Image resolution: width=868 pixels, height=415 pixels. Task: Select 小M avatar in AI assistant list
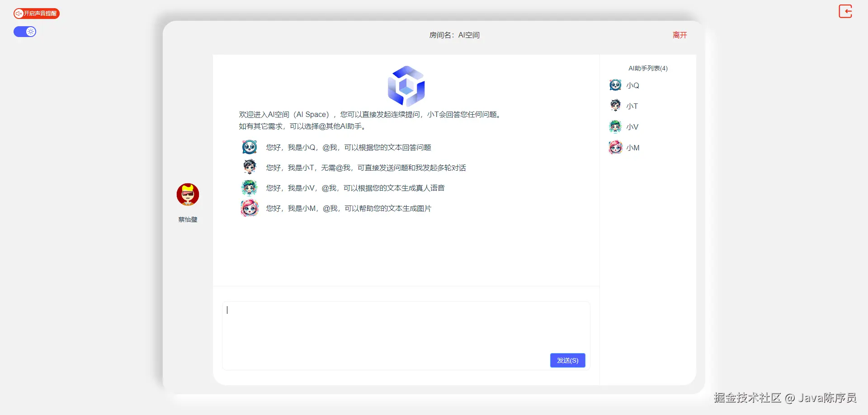tap(615, 147)
